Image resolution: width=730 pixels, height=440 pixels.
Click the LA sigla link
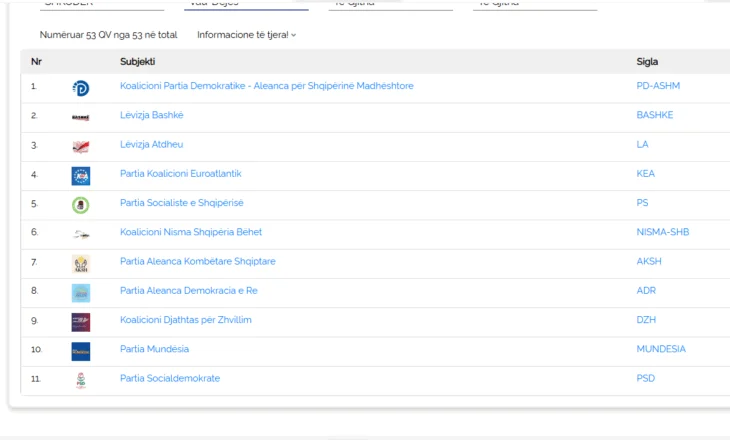point(642,144)
